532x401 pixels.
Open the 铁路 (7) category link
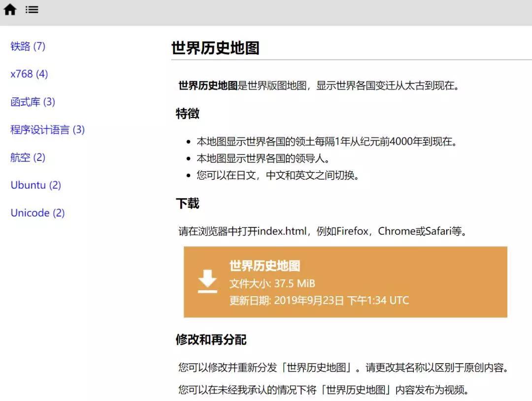click(28, 46)
